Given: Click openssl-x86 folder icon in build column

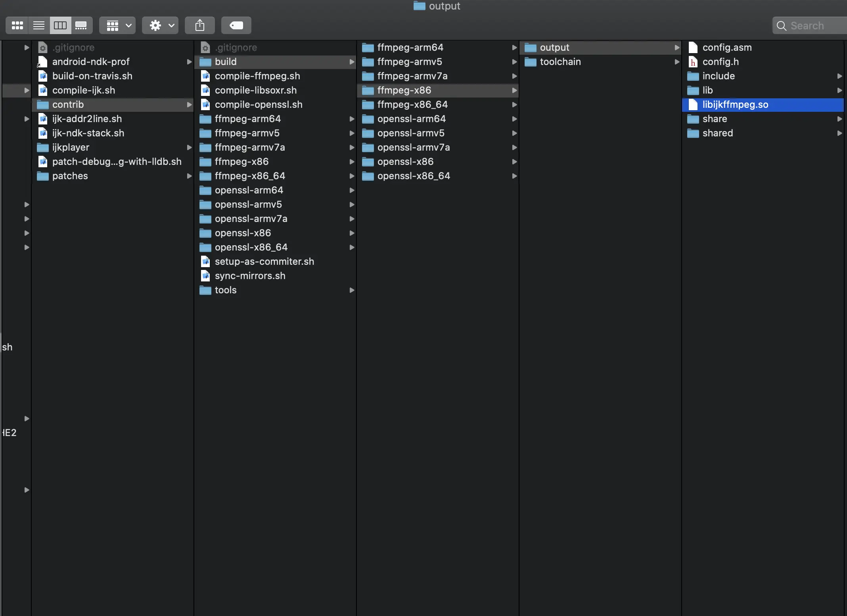Looking at the screenshot, I should click(368, 162).
